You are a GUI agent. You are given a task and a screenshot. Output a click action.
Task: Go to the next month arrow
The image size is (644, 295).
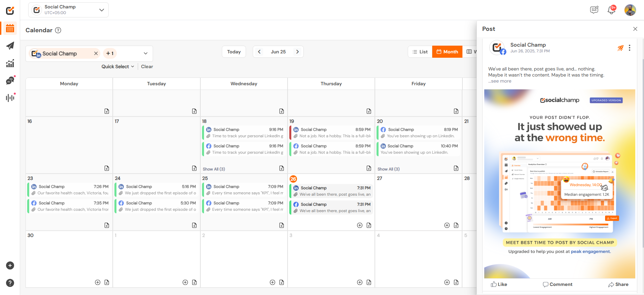tap(297, 52)
